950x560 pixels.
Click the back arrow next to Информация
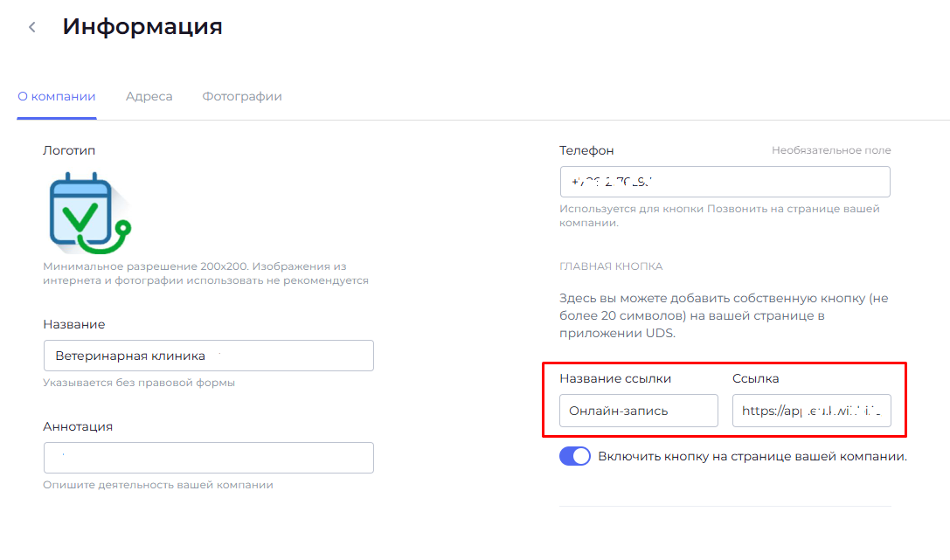tap(32, 27)
